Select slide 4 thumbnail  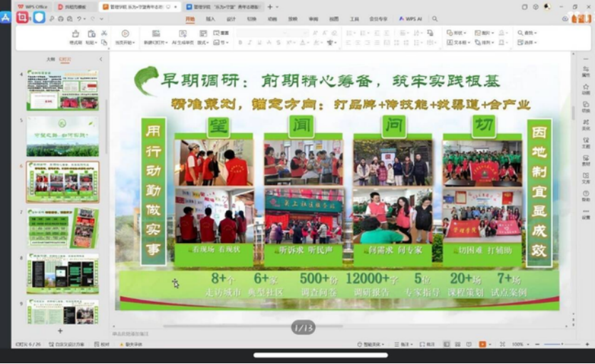(63, 90)
